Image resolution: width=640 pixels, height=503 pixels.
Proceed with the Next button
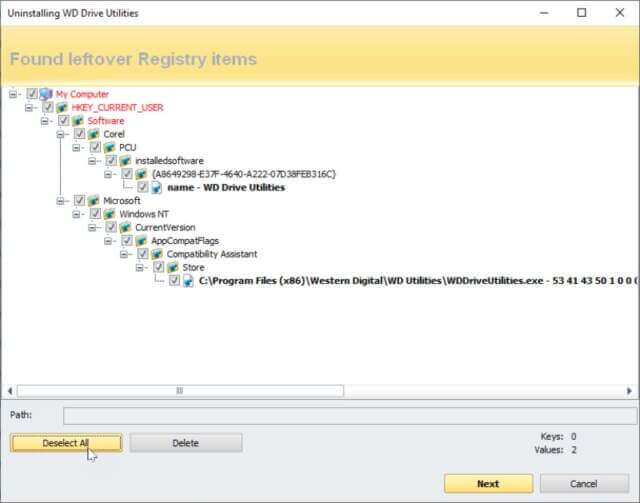(x=489, y=484)
